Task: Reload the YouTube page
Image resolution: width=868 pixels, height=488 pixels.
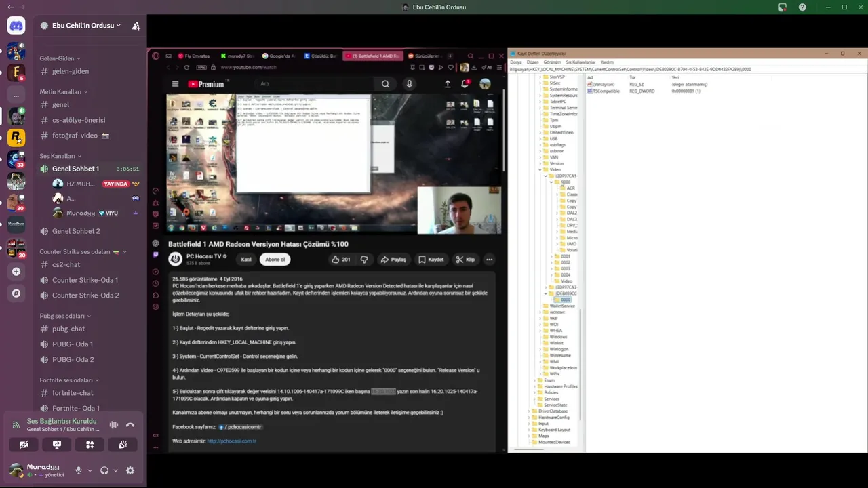Action: click(186, 68)
